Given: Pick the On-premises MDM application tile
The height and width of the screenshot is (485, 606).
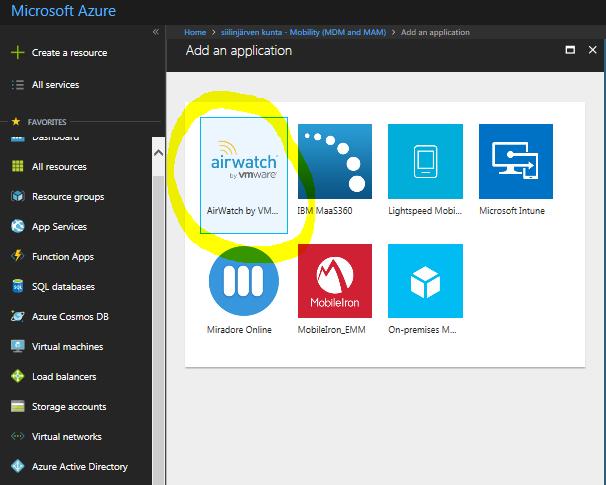Looking at the screenshot, I should tap(425, 290).
